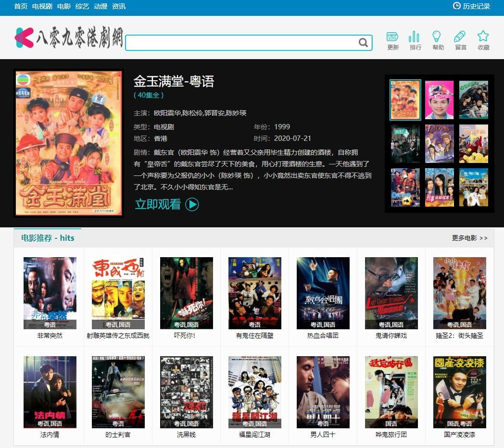Open the 非常突然 movie poster
Screen dimensions: 504x448
click(x=50, y=292)
